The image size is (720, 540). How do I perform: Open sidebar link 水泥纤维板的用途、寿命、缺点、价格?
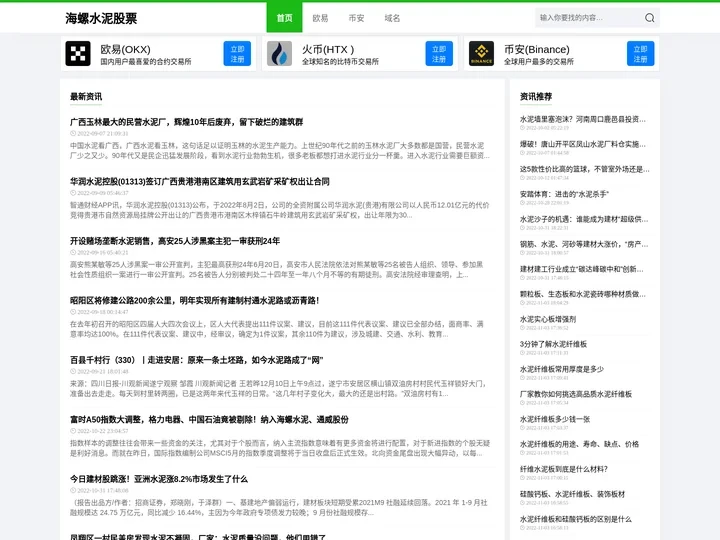(579, 444)
